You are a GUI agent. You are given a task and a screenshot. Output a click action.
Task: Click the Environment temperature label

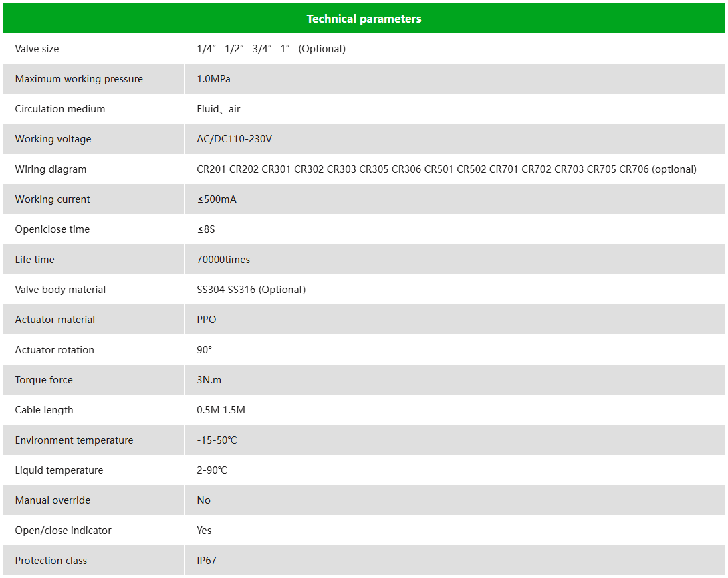pyautogui.click(x=74, y=440)
